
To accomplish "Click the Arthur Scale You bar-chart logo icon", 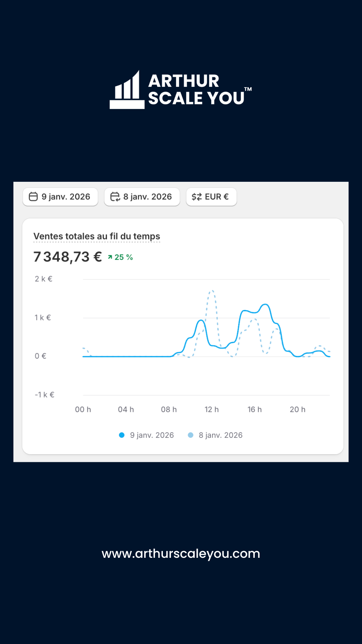I will pyautogui.click(x=127, y=90).
